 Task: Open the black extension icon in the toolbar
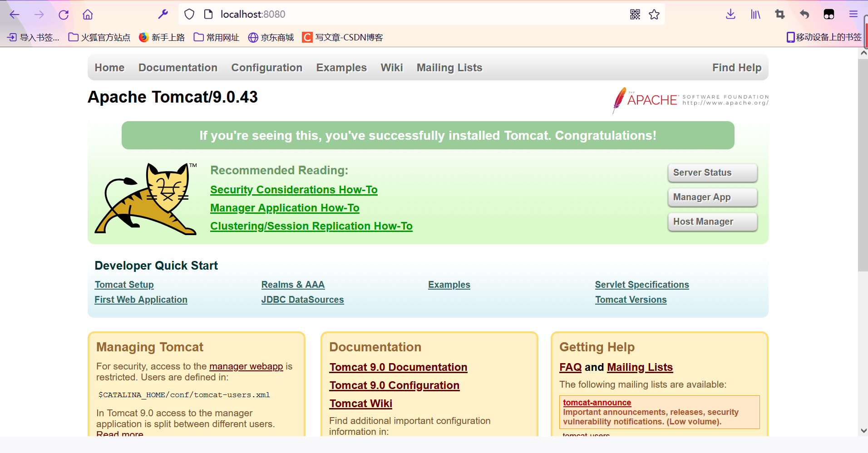[x=829, y=15]
